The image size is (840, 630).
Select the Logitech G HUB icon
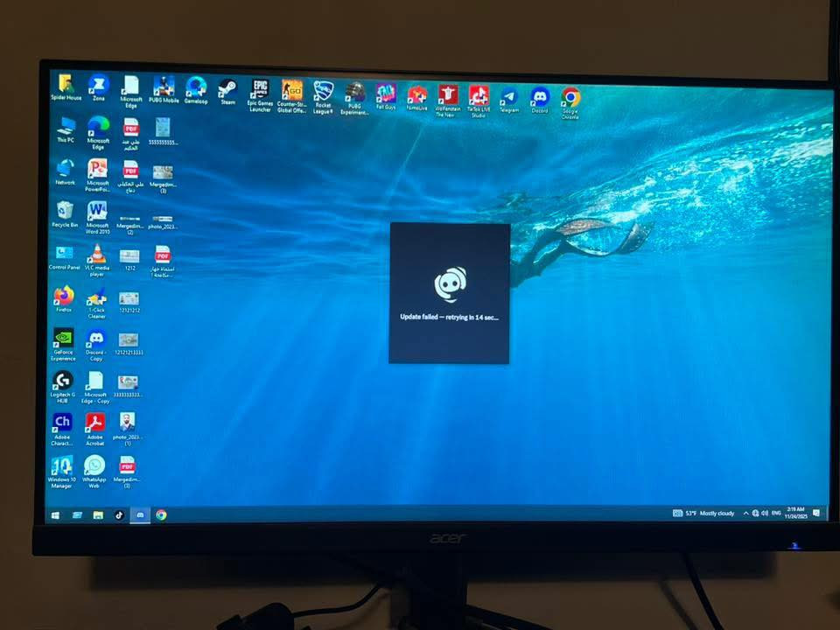click(62, 381)
